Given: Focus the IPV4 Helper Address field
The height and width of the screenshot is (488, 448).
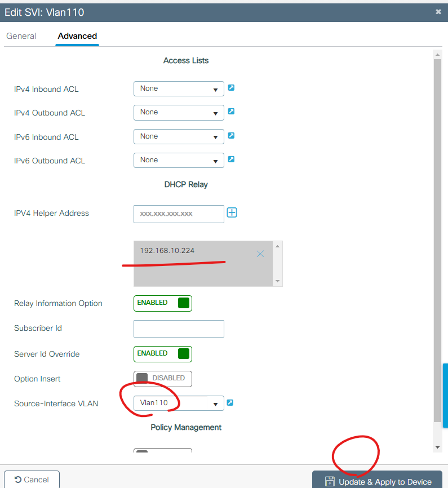Looking at the screenshot, I should 179,214.
